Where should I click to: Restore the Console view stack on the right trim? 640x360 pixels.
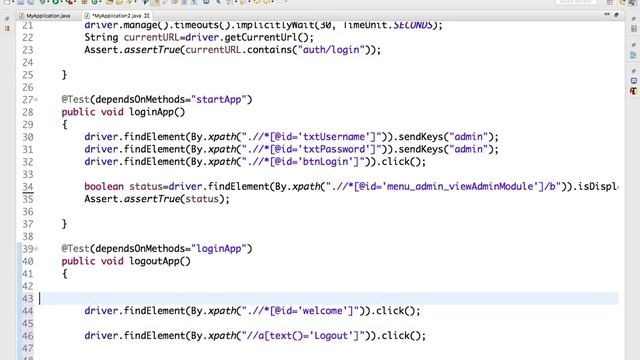click(633, 71)
